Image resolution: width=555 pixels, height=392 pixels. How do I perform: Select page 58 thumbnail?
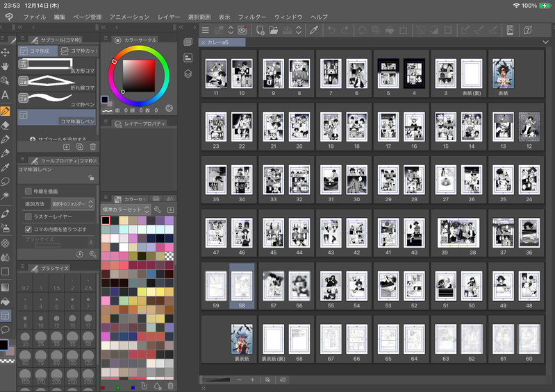(x=242, y=286)
